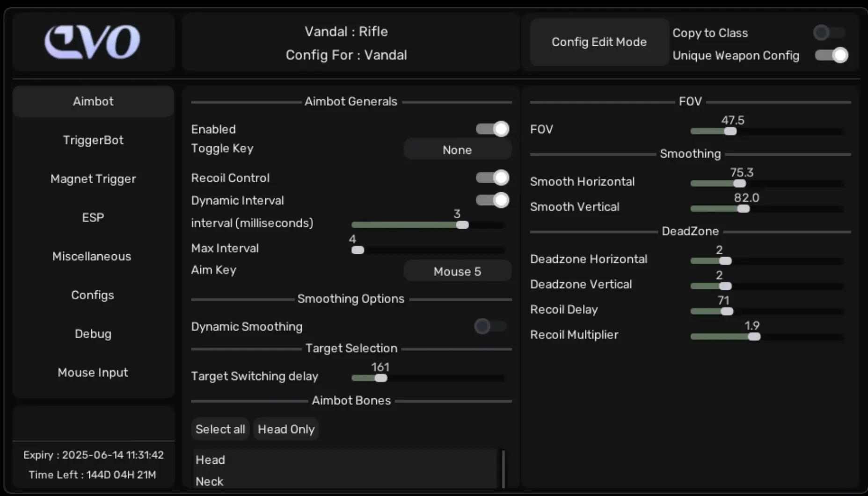
Task: Click the Select all bones button
Action: click(x=220, y=430)
